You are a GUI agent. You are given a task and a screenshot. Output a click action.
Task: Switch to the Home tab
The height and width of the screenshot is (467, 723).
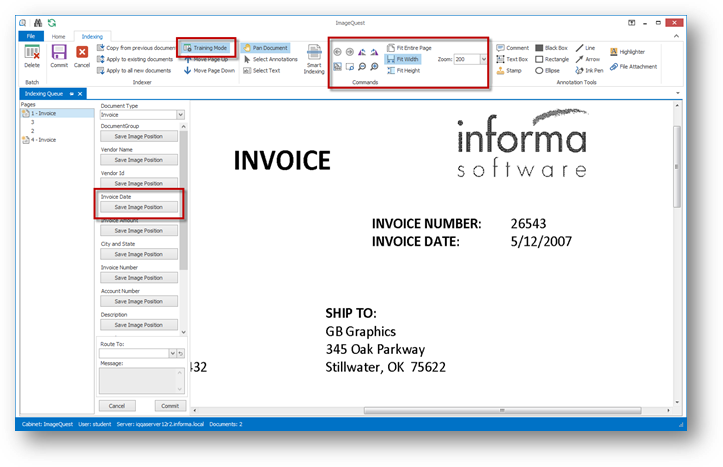pyautogui.click(x=58, y=36)
